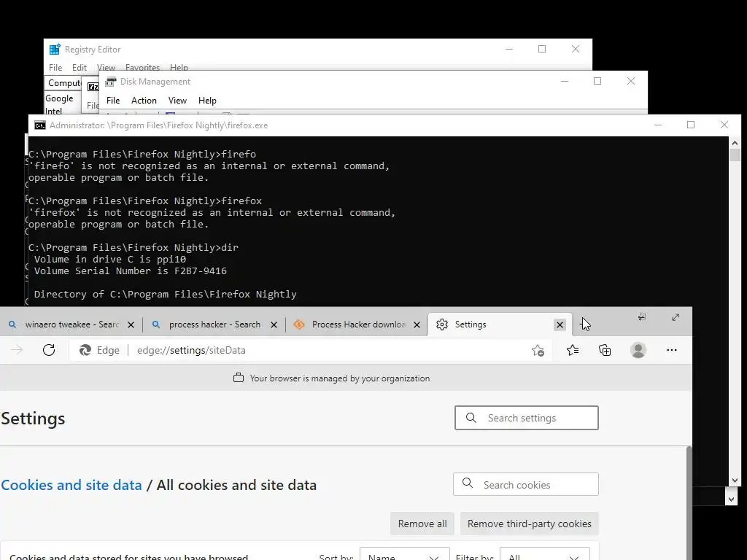Open Action menu in Disk Management
Image resolution: width=747 pixels, height=560 pixels.
144,101
